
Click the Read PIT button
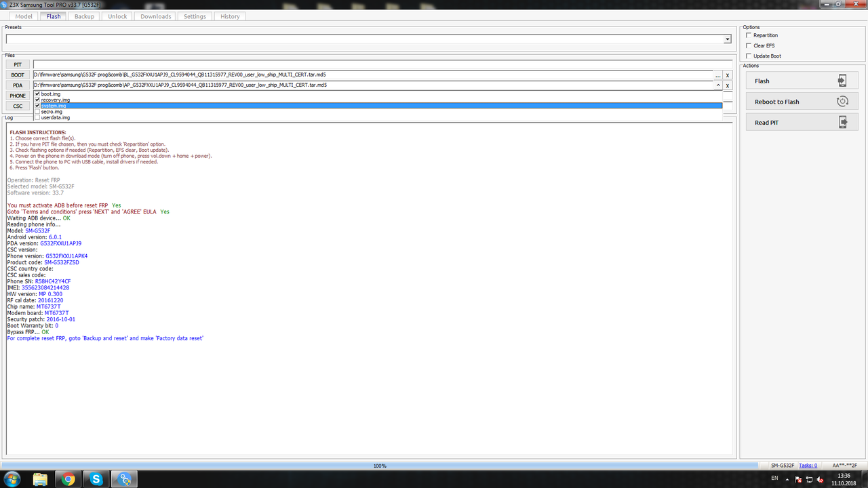tap(801, 122)
